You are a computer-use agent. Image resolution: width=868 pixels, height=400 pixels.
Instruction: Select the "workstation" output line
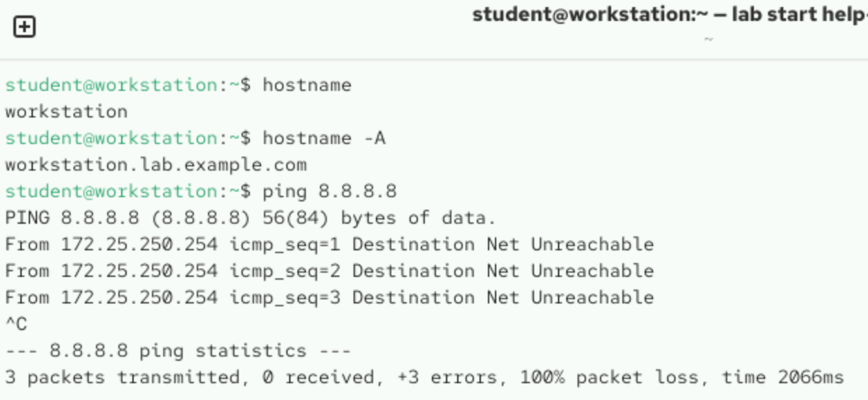[x=66, y=112]
